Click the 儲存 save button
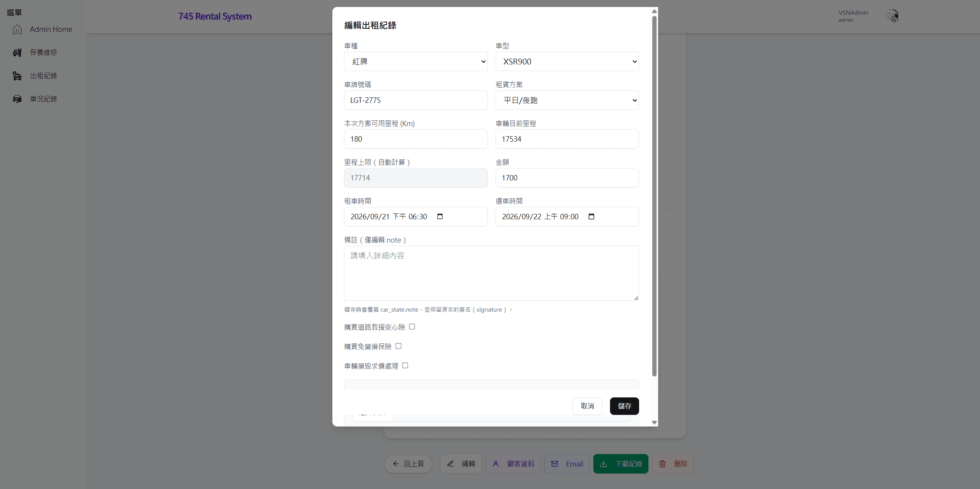 tap(624, 406)
